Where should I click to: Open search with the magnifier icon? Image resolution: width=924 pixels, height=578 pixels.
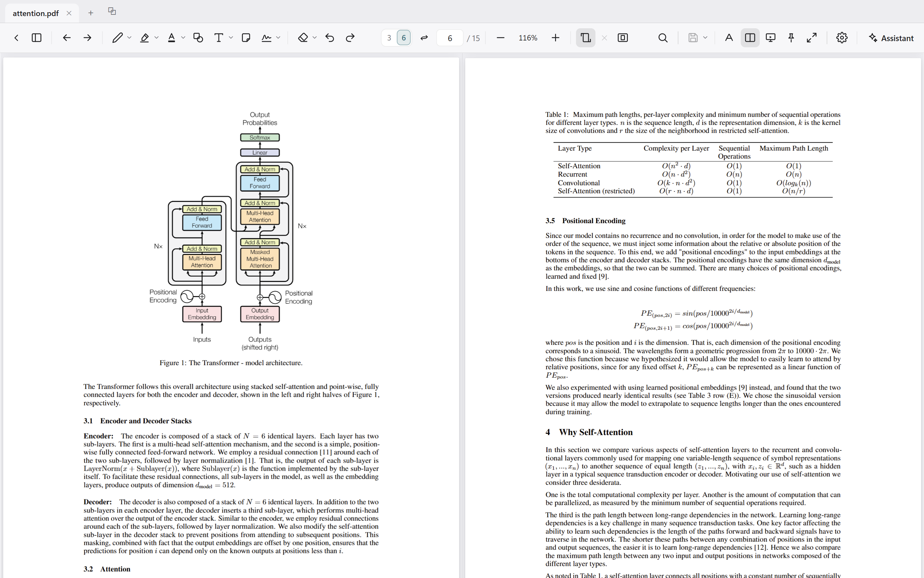[663, 38]
